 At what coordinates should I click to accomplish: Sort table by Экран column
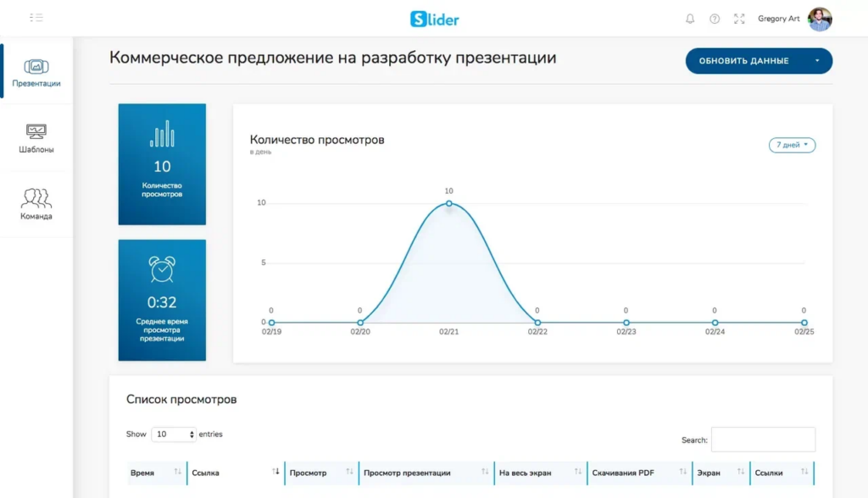click(x=721, y=473)
